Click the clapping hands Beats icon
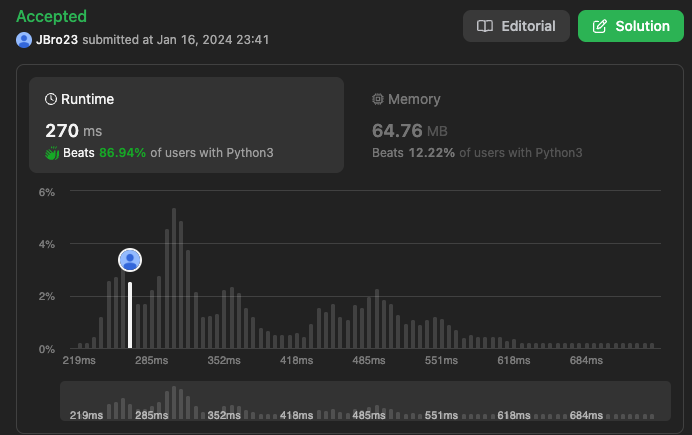 click(x=52, y=153)
